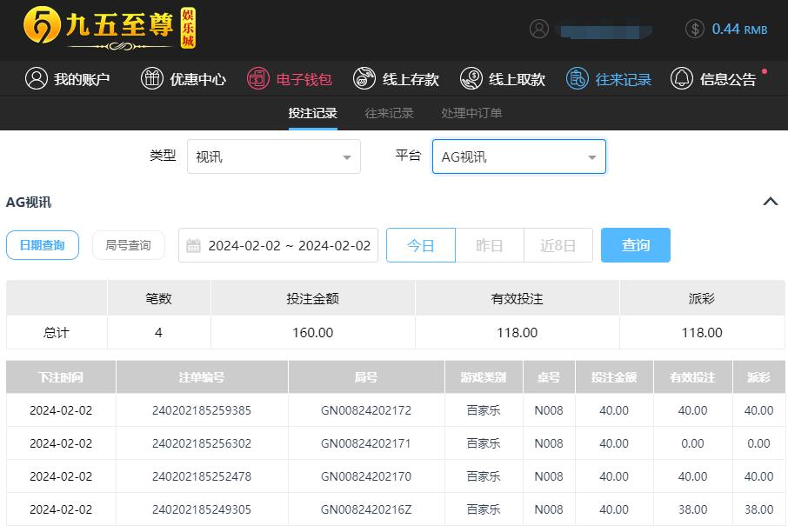The height and width of the screenshot is (532, 788).
Task: Open the 类型 dropdown showing 视讯
Action: coord(274,156)
